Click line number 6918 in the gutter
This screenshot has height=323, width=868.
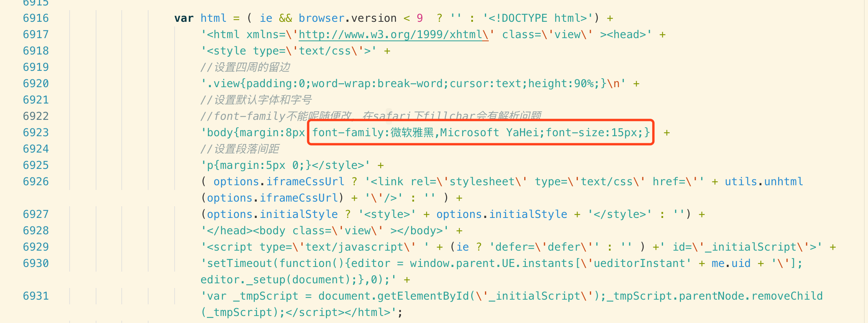click(36, 51)
